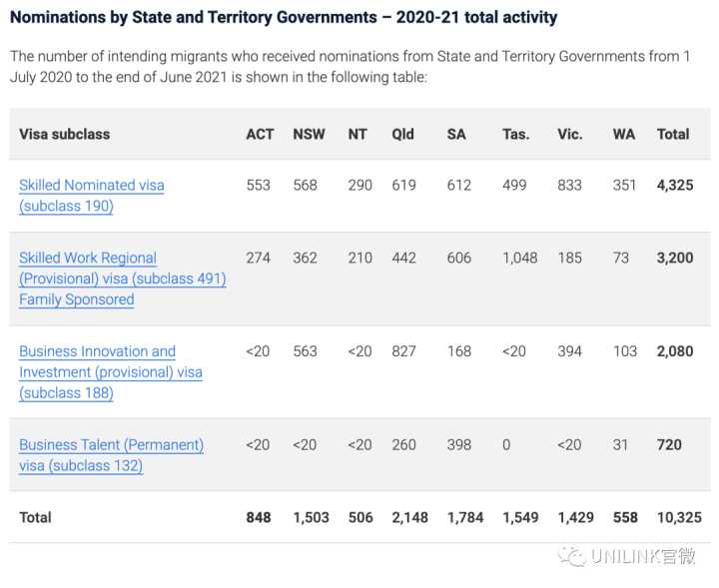Click the Total row label
This screenshot has height=588, width=719.
[35, 518]
